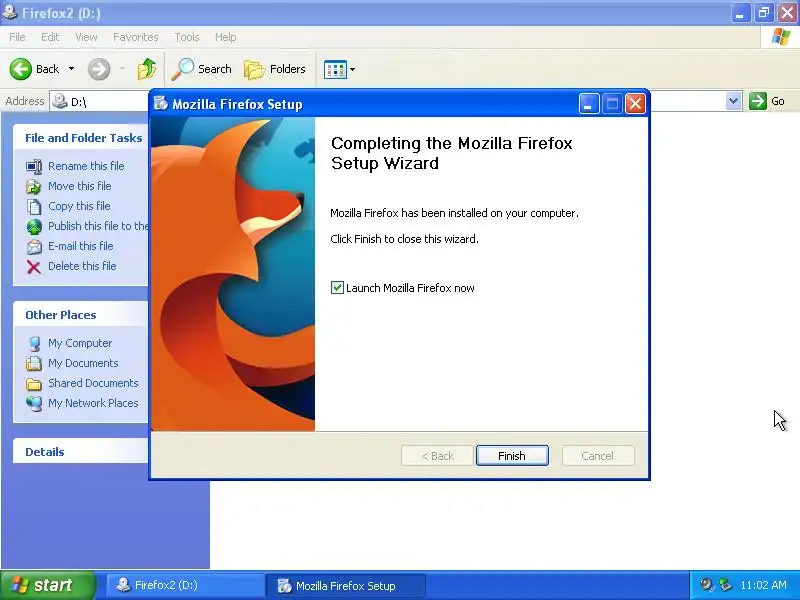Viewport: 800px width, 600px height.
Task: Open Shared Documents from Other Places
Action: click(93, 383)
